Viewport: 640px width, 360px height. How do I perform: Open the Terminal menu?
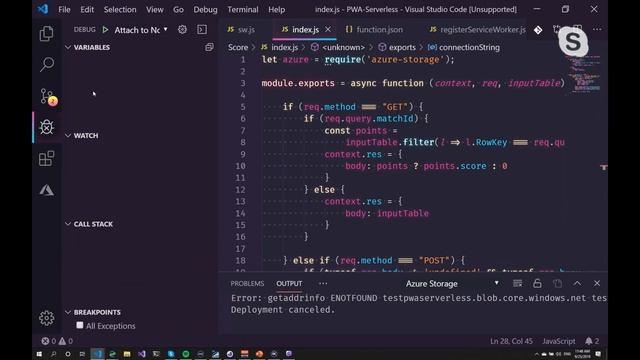coord(243,9)
